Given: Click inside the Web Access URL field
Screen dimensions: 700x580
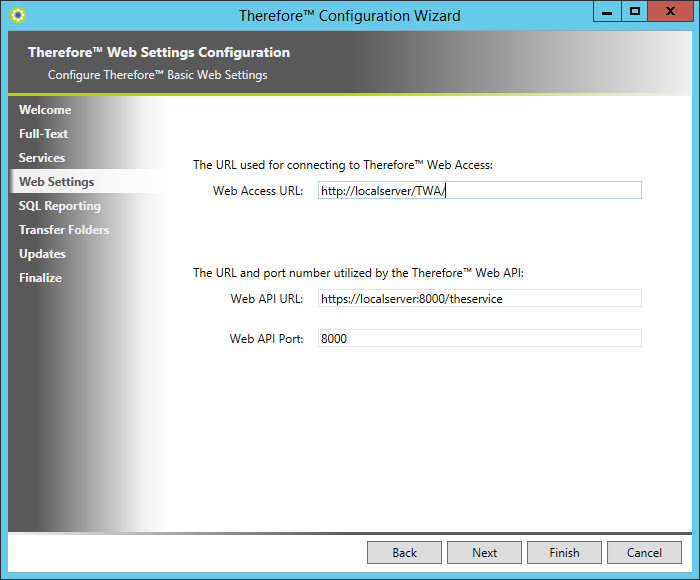Looking at the screenshot, I should [479, 191].
